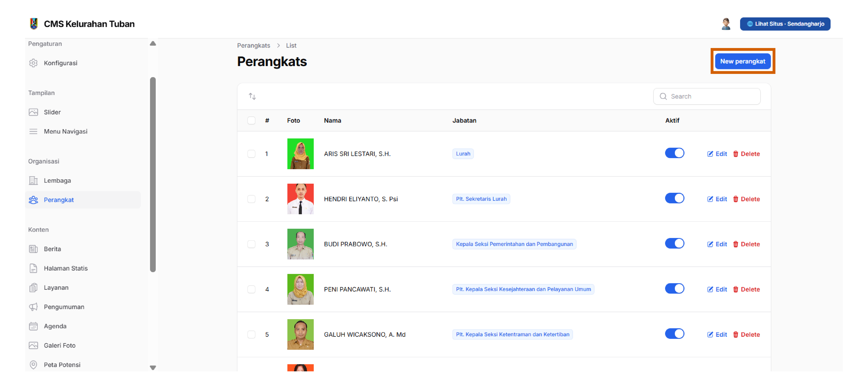Open the photo of Budi Prabowo
The width and height of the screenshot is (868, 387).
tap(300, 244)
